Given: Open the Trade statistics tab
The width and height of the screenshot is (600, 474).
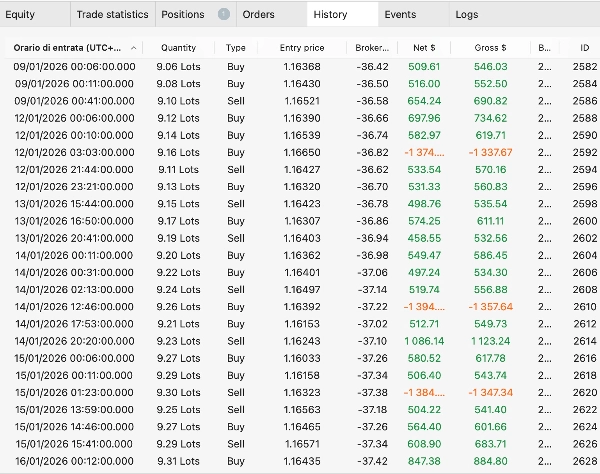Looking at the screenshot, I should [112, 15].
